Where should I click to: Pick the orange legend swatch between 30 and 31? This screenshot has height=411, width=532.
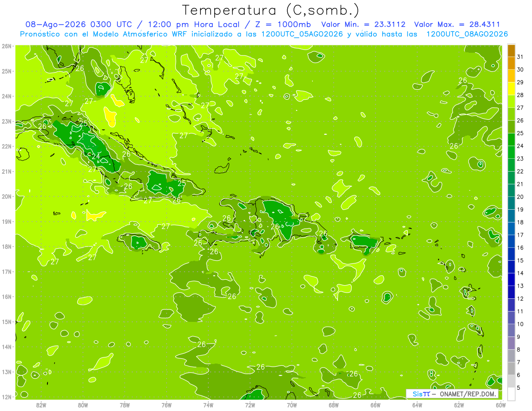[x=511, y=63]
